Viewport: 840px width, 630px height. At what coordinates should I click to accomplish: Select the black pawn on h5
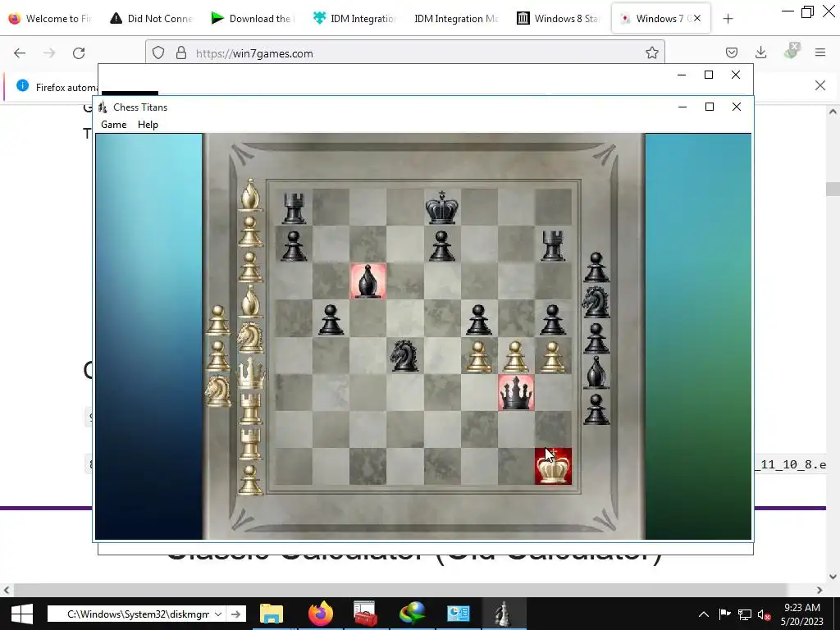point(553,319)
